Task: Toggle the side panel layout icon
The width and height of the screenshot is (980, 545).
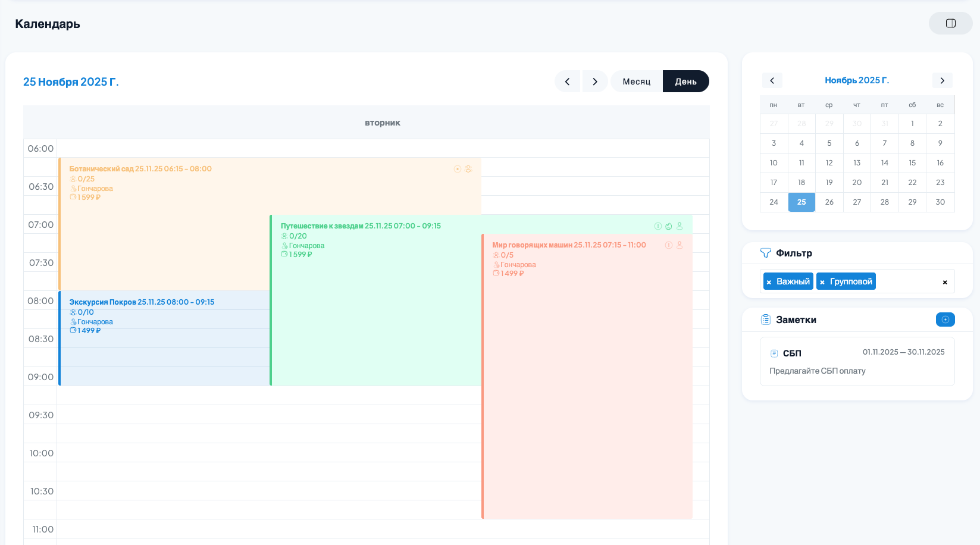Action: [x=950, y=23]
